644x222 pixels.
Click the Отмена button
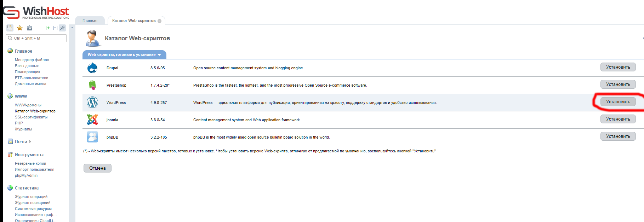pos(97,168)
